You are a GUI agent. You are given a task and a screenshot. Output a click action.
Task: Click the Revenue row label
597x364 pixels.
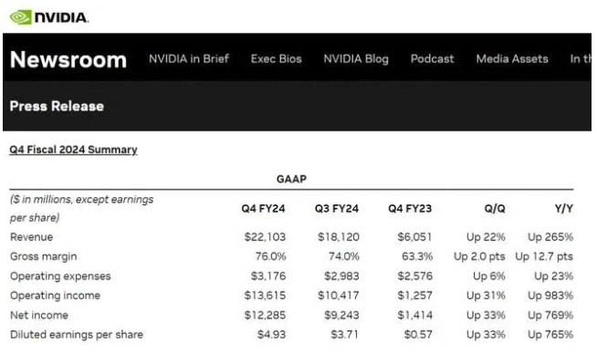tap(32, 237)
